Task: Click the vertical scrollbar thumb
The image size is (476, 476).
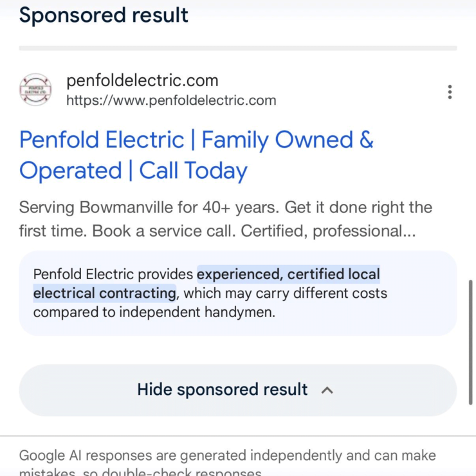Action: [x=470, y=342]
